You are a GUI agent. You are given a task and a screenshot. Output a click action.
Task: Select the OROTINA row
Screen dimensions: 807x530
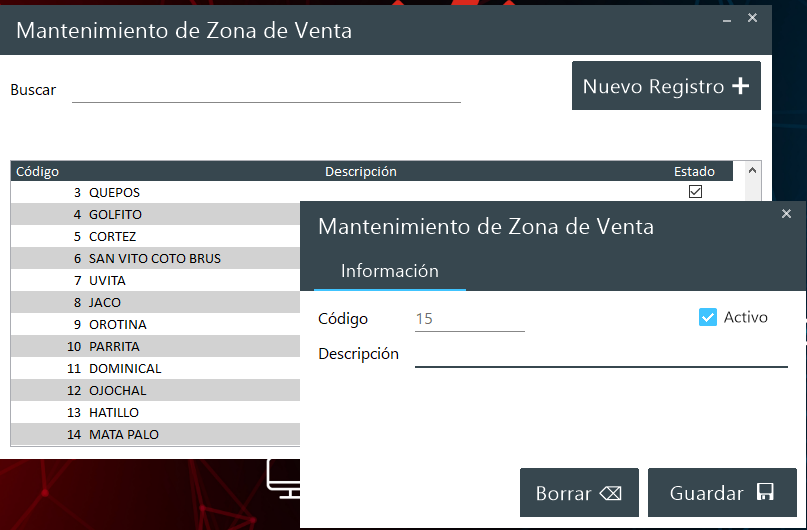coord(117,324)
